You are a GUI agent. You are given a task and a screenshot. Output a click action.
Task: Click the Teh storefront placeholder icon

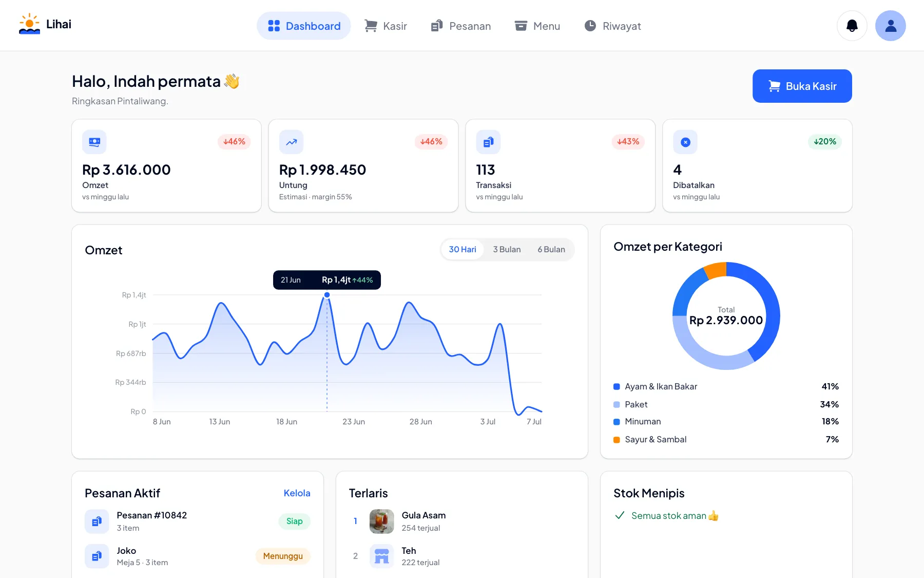[x=382, y=556]
